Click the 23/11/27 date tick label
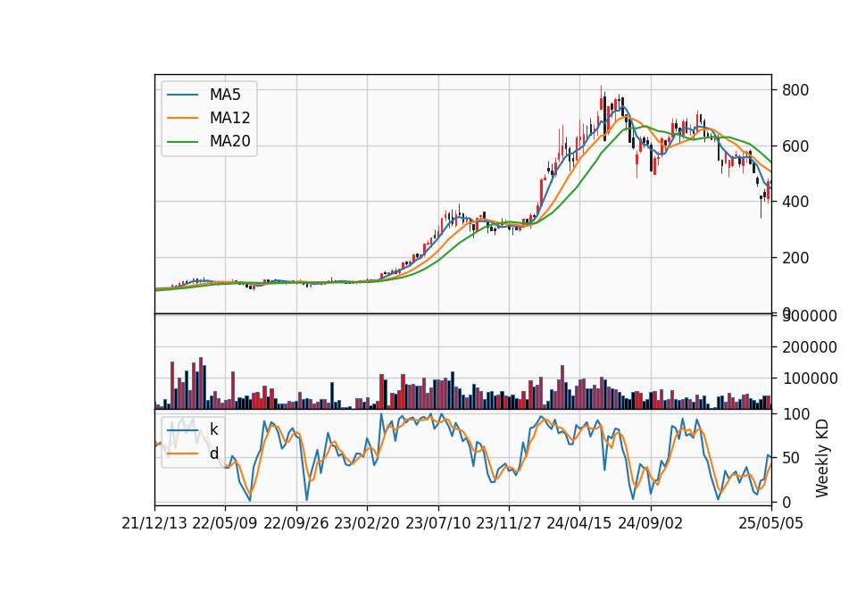This screenshot has height=616, width=857. tap(509, 524)
